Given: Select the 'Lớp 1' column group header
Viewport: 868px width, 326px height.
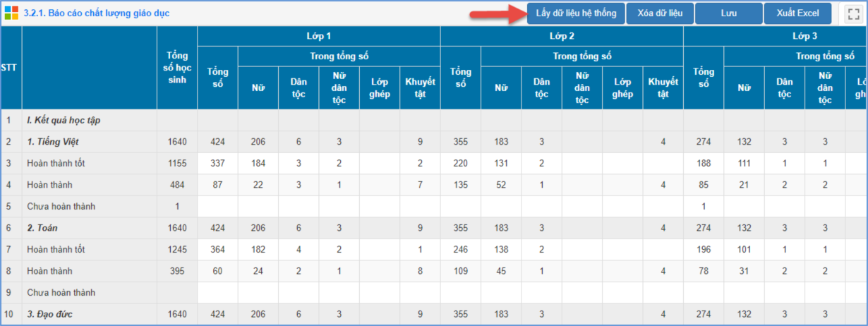Looking at the screenshot, I should 318,36.
